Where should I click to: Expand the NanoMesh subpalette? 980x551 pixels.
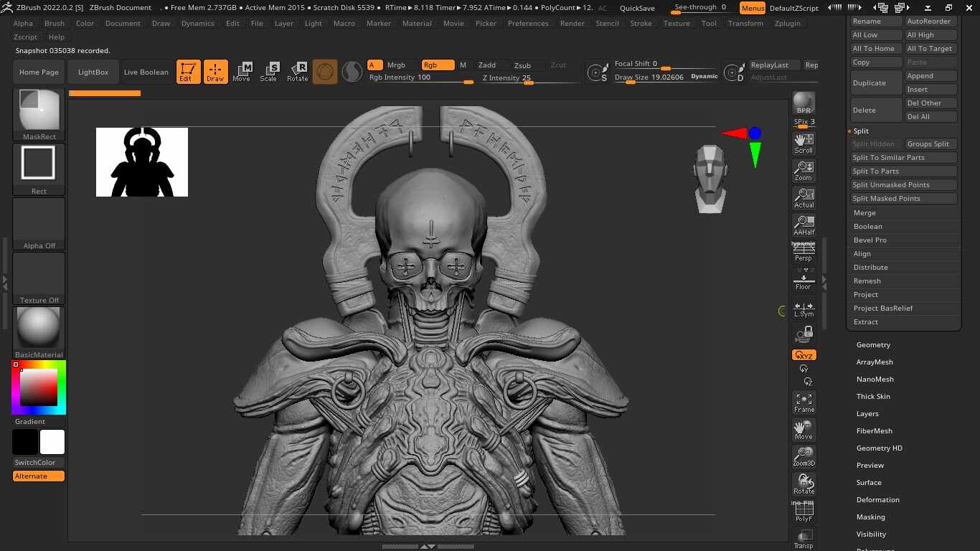coord(875,380)
